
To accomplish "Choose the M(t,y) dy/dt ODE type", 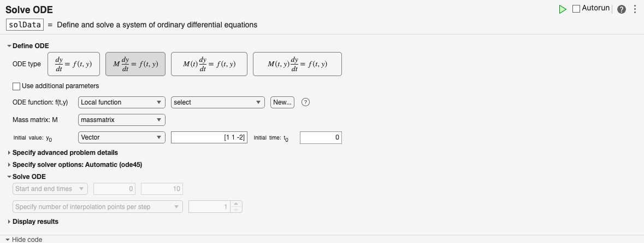I will [297, 64].
